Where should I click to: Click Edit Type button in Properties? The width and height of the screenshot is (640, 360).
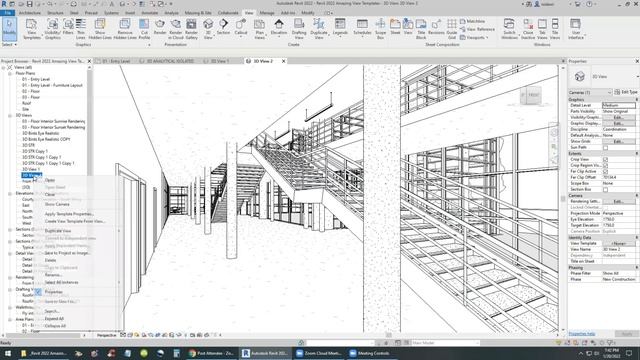point(626,92)
